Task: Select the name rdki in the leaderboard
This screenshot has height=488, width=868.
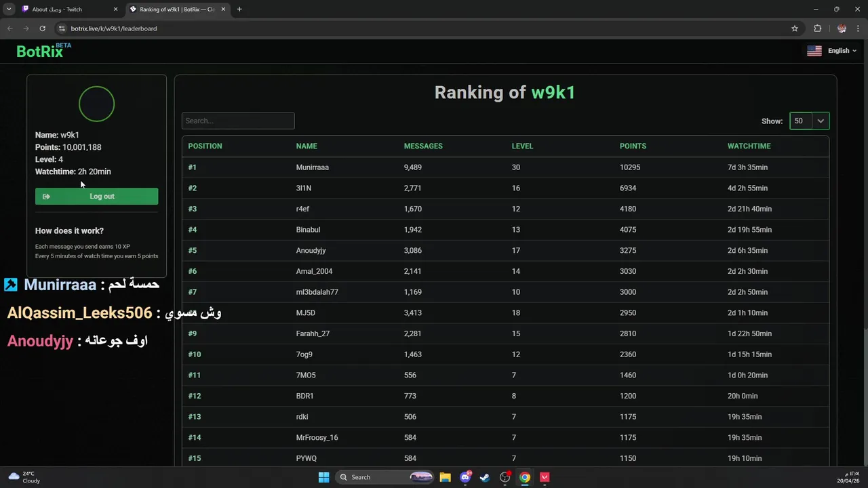Action: 302,417
